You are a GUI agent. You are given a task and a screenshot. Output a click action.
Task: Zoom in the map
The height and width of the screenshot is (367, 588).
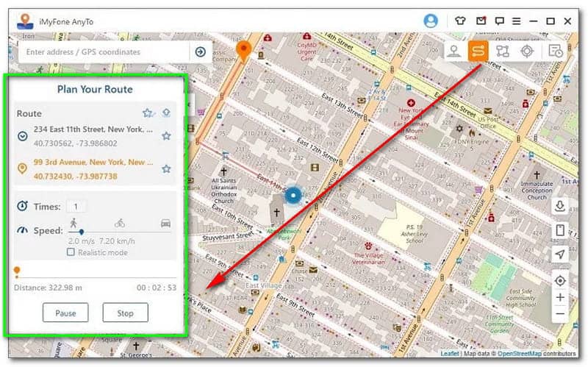(x=560, y=298)
